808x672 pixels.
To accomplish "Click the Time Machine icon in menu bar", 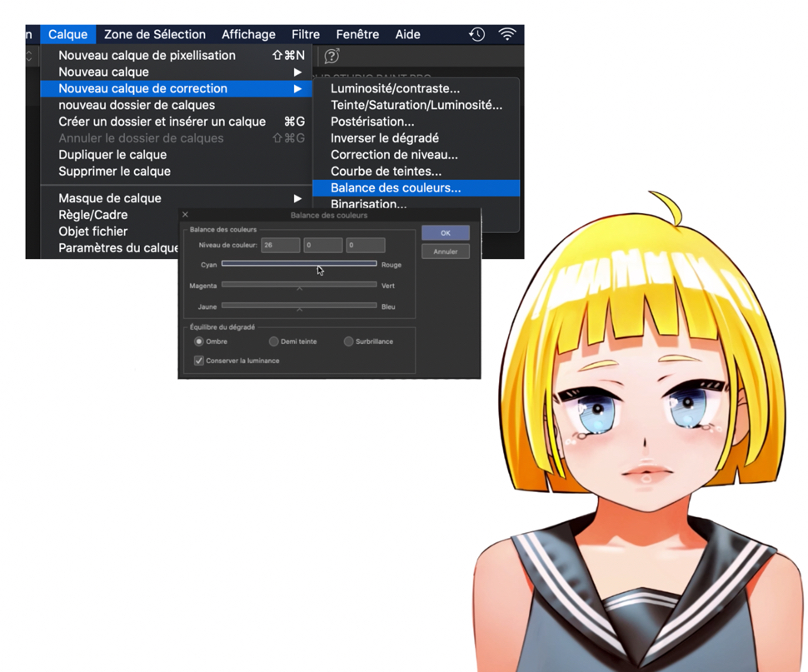I will [x=476, y=34].
